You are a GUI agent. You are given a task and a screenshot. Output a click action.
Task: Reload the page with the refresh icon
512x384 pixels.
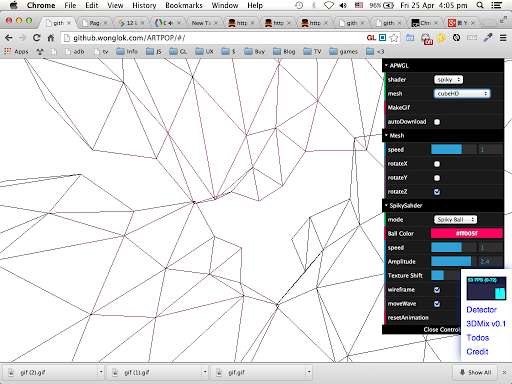click(x=37, y=38)
